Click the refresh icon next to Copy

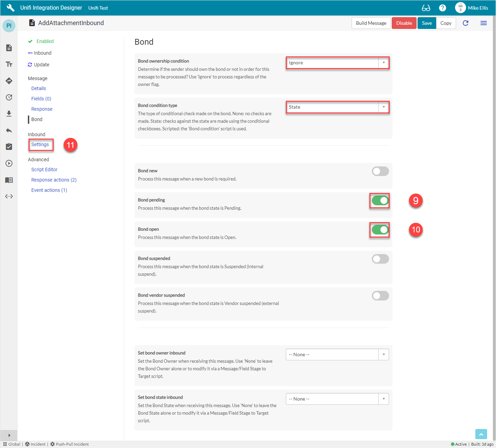tap(465, 23)
